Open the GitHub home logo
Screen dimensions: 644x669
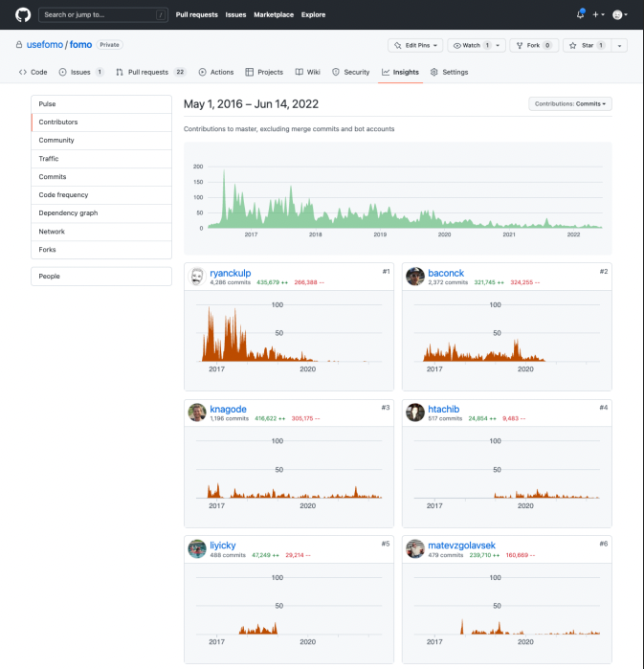[23, 14]
